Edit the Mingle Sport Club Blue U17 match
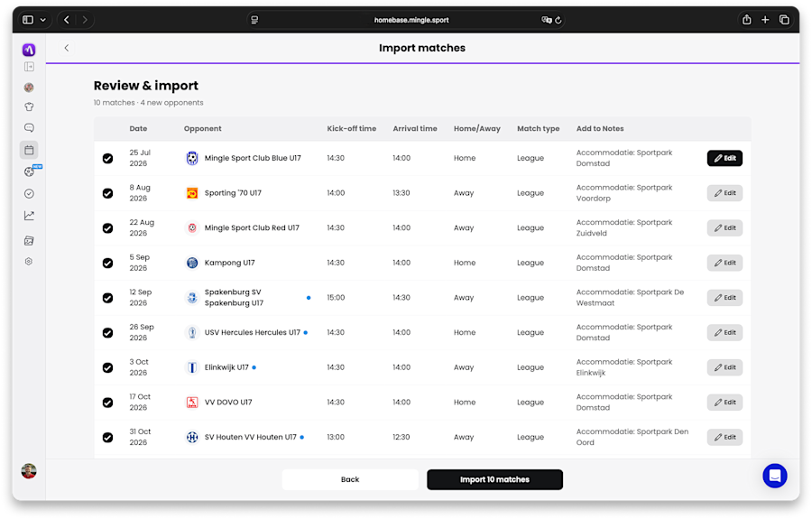812x519 pixels. tap(724, 158)
